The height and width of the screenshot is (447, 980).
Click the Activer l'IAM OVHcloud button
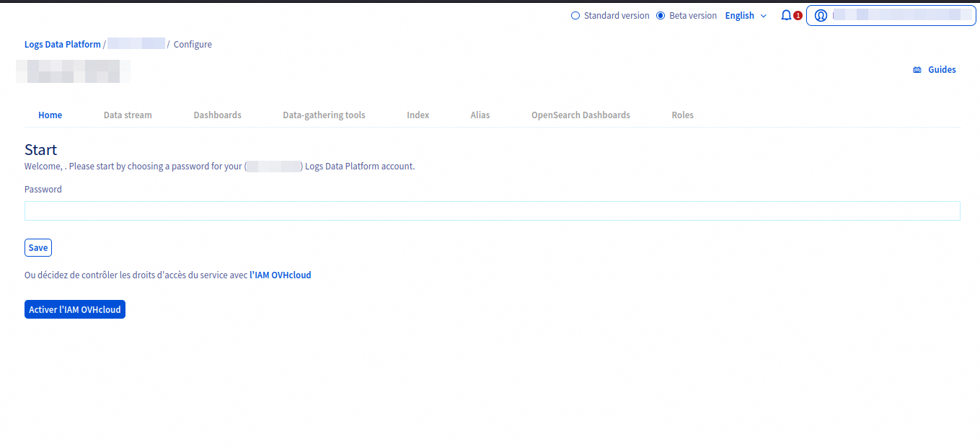point(75,309)
